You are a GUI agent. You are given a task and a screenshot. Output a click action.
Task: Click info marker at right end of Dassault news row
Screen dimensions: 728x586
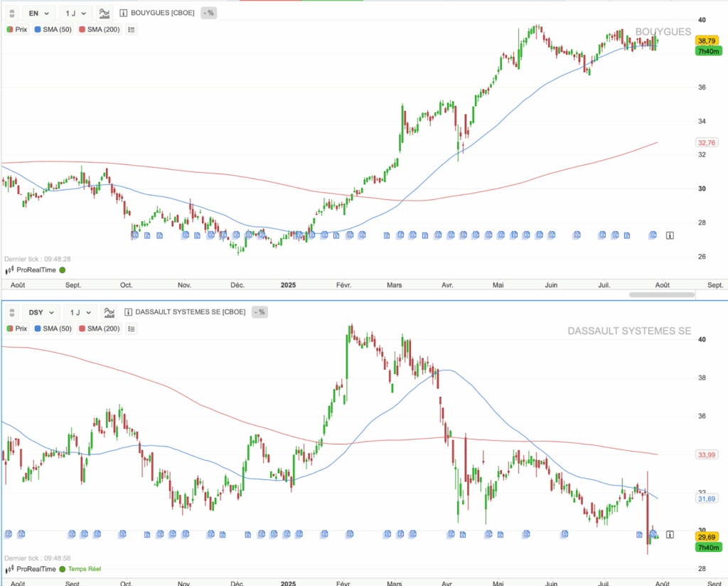pos(670,533)
